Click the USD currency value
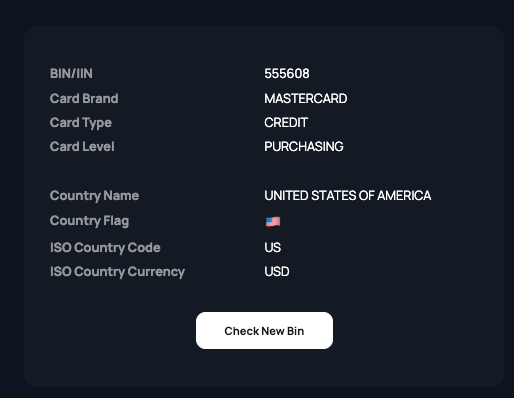This screenshot has width=514, height=398. click(277, 271)
